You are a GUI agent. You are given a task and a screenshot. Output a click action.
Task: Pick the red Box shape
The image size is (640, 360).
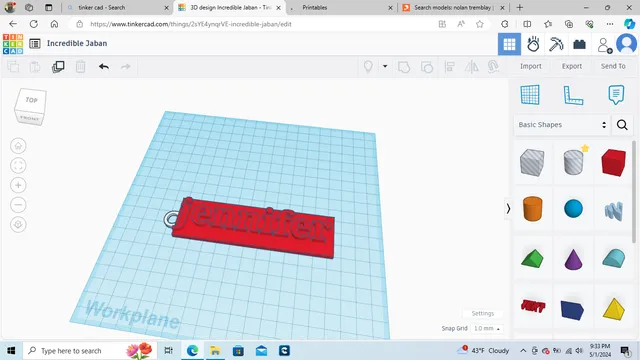(613, 162)
